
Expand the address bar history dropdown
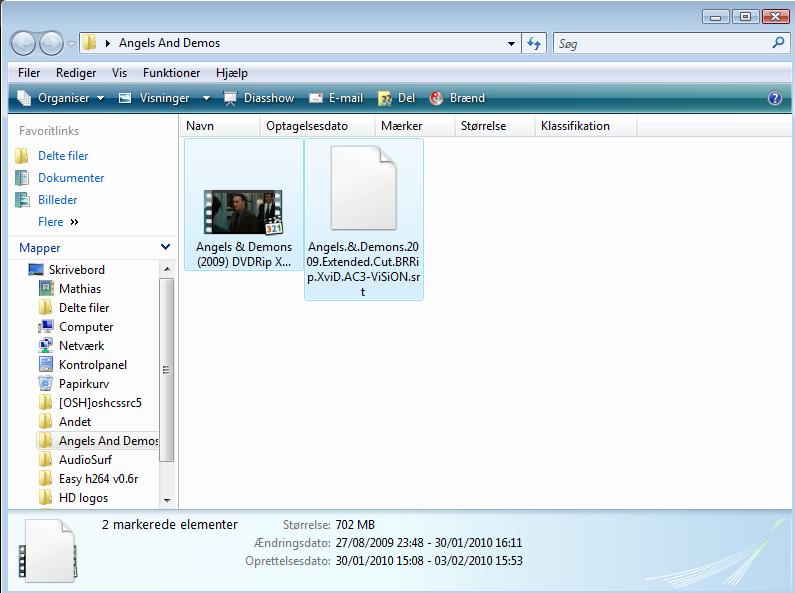click(x=511, y=44)
